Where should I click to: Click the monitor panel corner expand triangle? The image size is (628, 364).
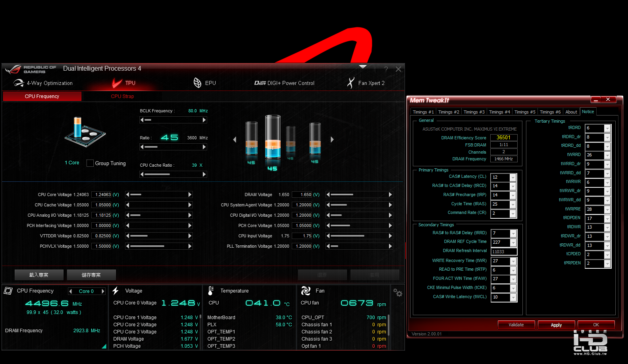click(x=104, y=347)
